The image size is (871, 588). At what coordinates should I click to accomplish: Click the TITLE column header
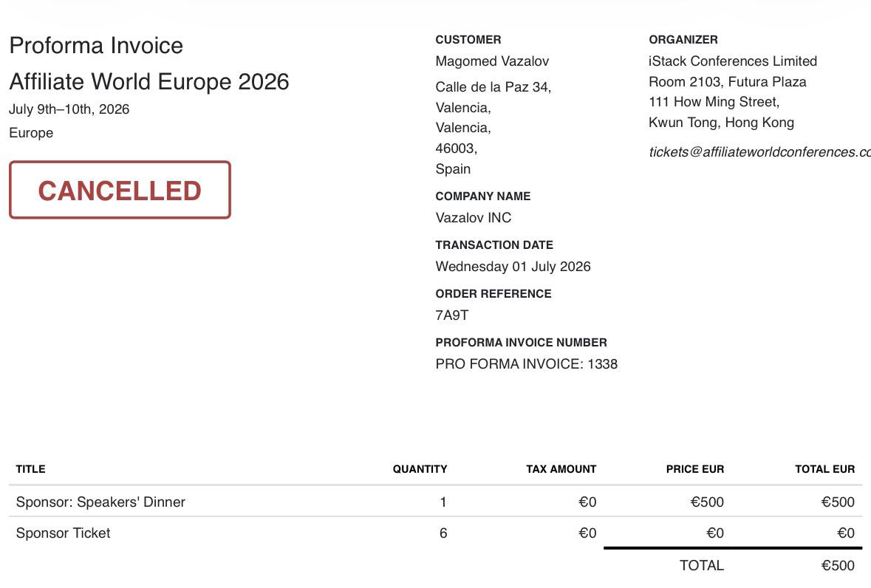click(x=30, y=469)
